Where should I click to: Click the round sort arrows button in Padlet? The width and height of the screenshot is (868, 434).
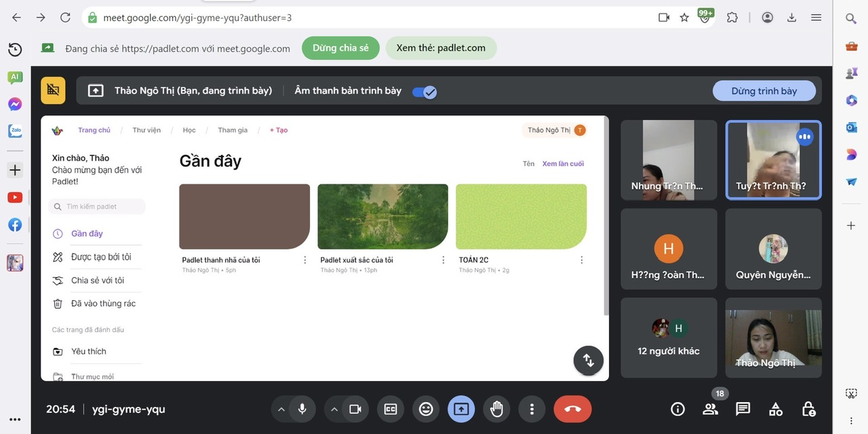tap(588, 361)
